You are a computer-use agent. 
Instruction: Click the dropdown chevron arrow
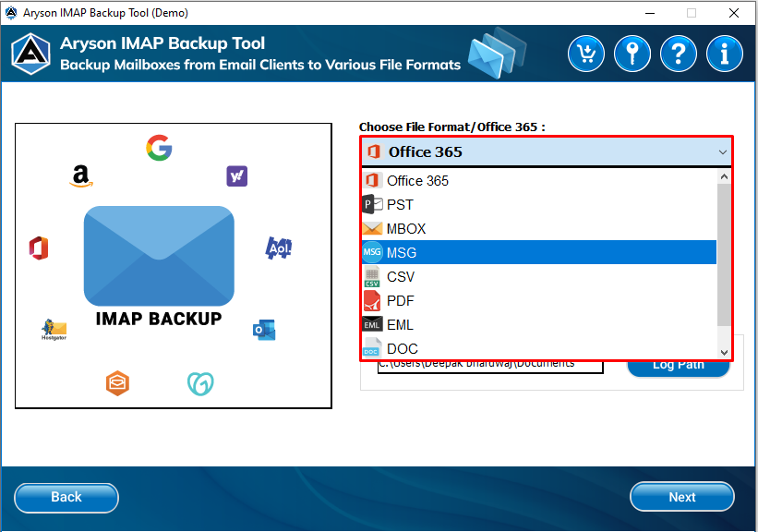(723, 152)
